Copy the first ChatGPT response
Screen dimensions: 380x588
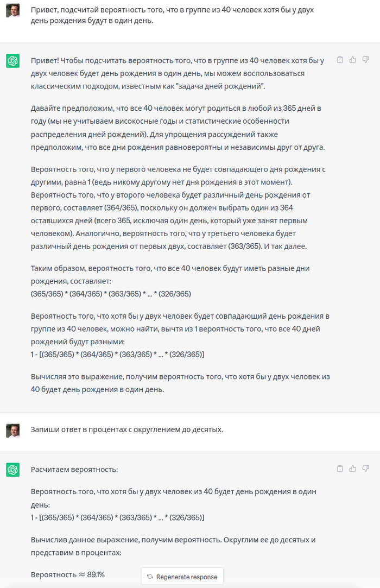coord(340,60)
